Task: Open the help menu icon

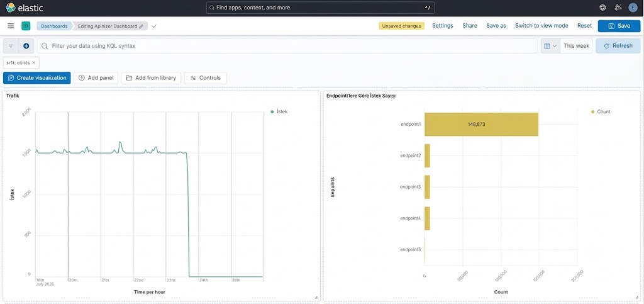Action: click(602, 8)
